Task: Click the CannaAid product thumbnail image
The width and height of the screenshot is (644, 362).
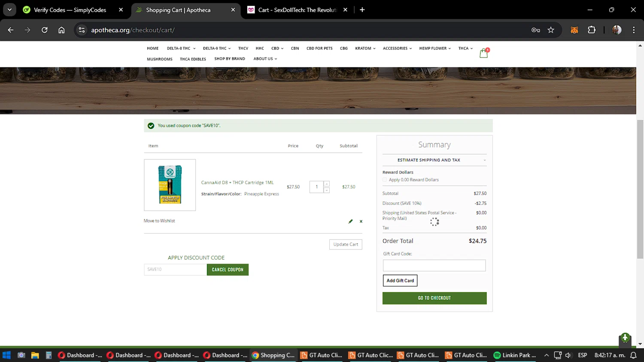Action: pyautogui.click(x=170, y=185)
